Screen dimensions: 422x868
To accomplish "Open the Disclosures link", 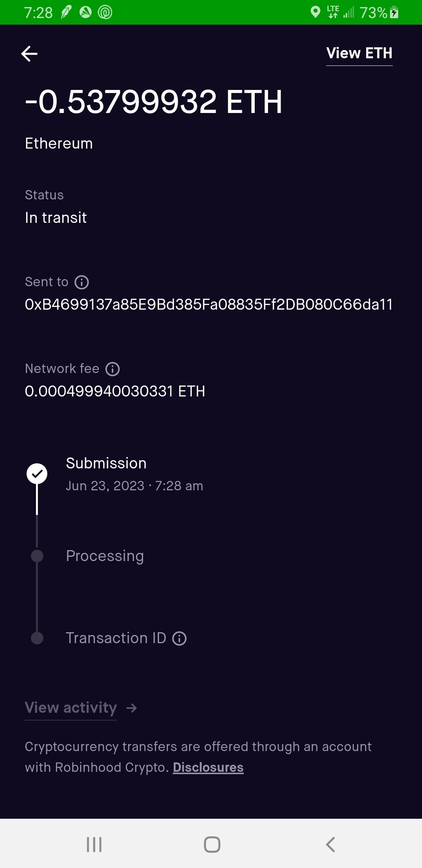I will pos(208,768).
